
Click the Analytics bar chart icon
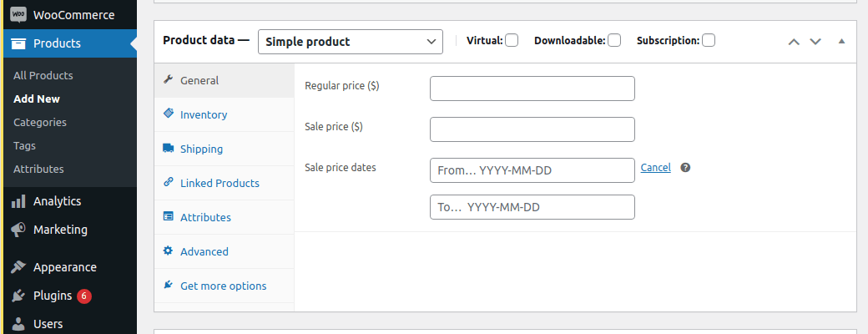[18, 201]
